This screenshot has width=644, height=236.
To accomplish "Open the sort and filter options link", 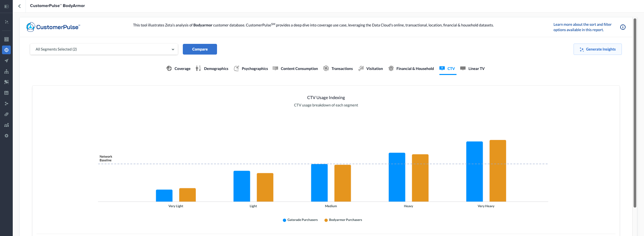I will click(x=583, y=27).
